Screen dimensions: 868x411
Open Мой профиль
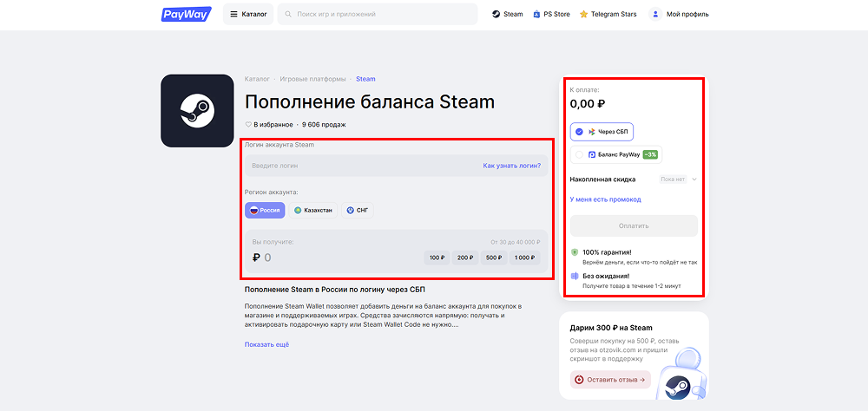pyautogui.click(x=680, y=14)
